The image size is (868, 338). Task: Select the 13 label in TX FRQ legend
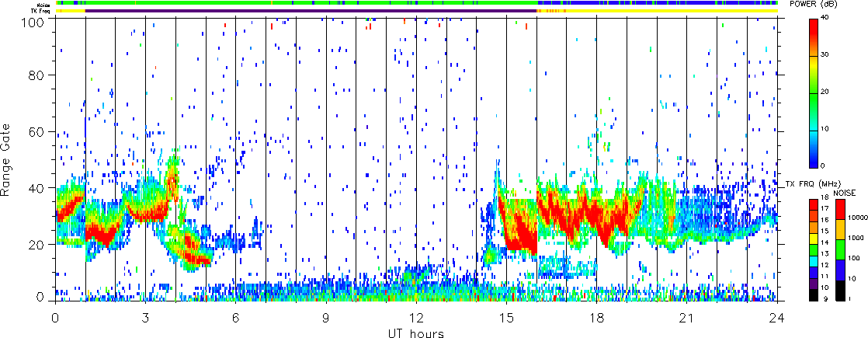point(825,254)
